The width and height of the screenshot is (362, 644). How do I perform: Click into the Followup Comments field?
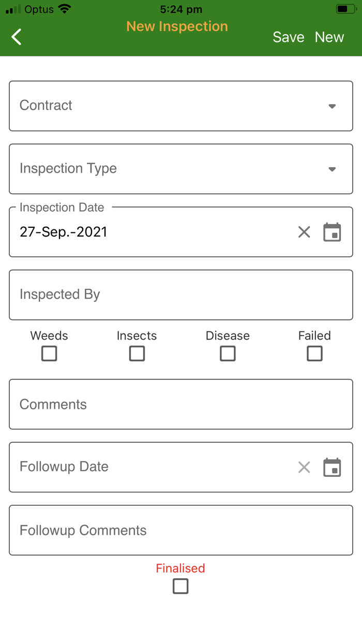pyautogui.click(x=181, y=530)
